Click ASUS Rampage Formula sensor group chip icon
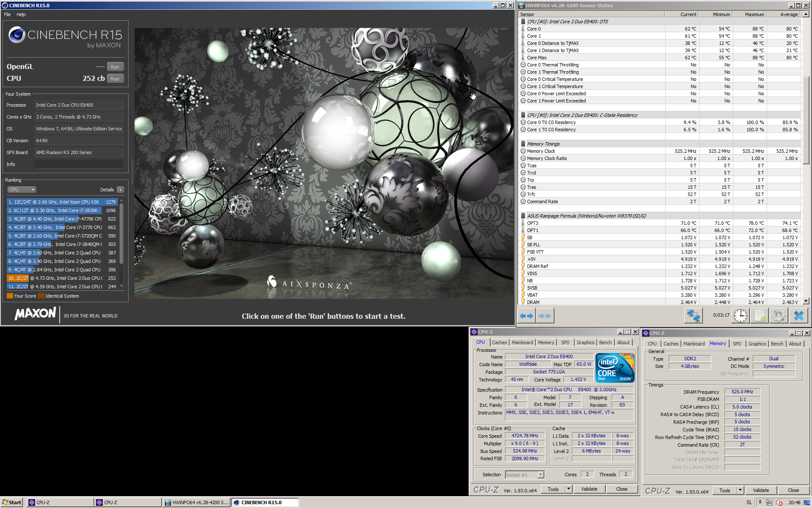 pyautogui.click(x=523, y=216)
